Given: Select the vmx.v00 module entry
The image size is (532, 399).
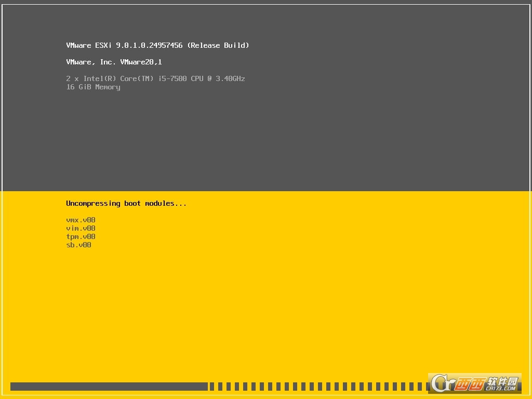Looking at the screenshot, I should (81, 220).
